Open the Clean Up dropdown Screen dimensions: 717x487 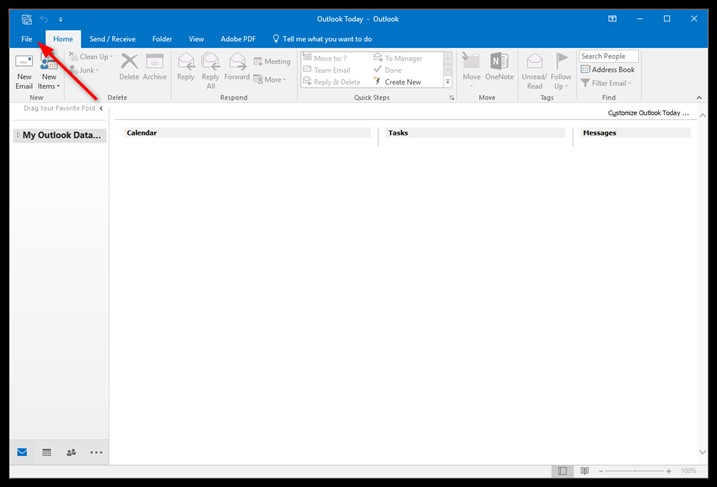pos(91,57)
